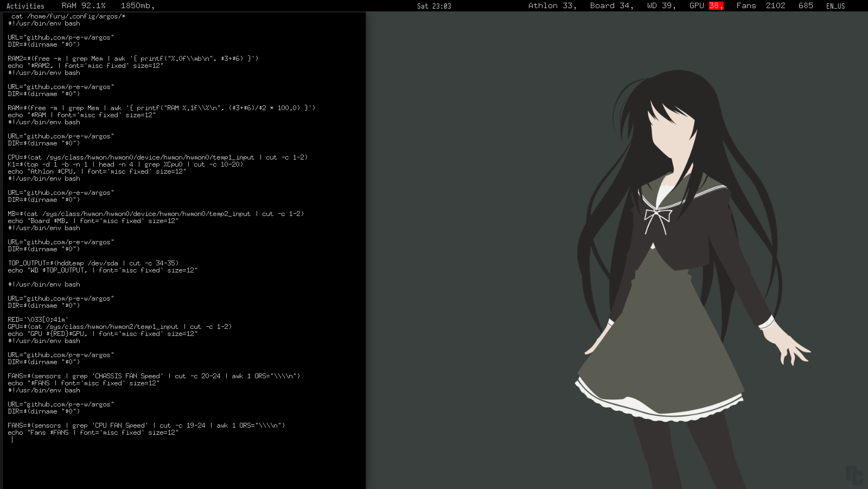Click the MB=$(cat temp2_input line
Screen dimensions: 868x489
click(x=156, y=214)
